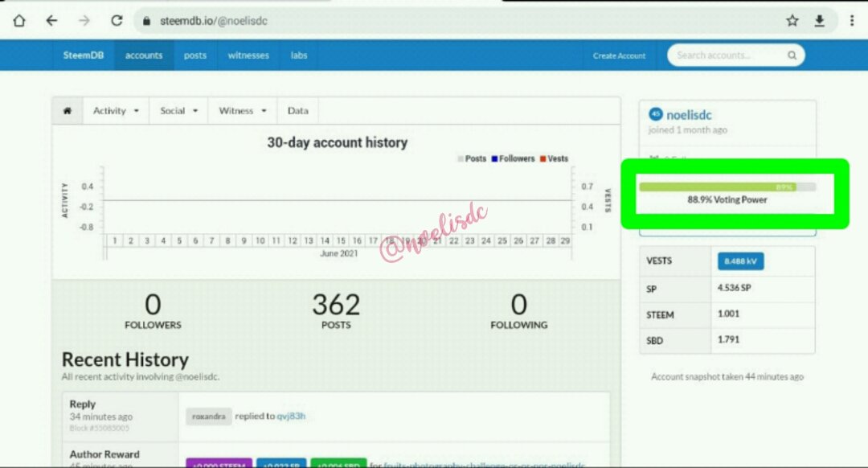Open the SteemDB home link
Viewport: 868px width, 468px height.
click(83, 55)
